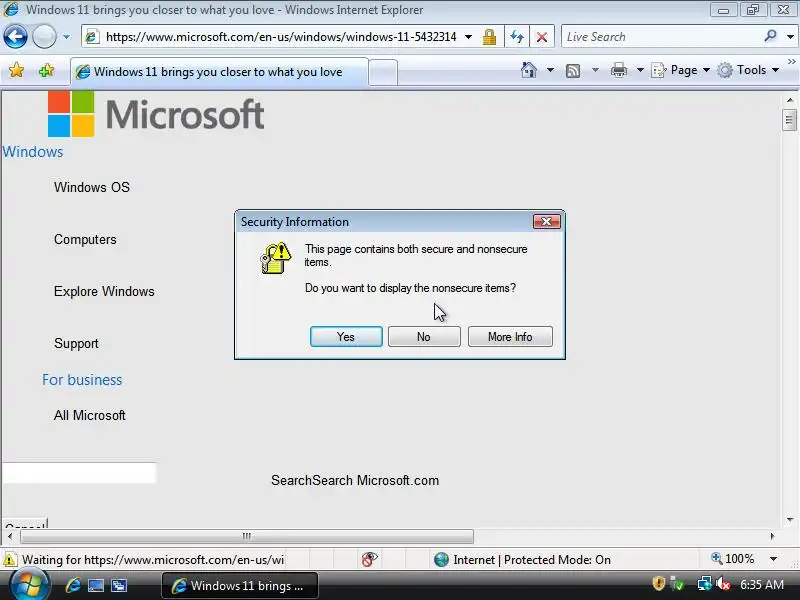
Task: Click No in Security Information dialog
Action: [424, 337]
